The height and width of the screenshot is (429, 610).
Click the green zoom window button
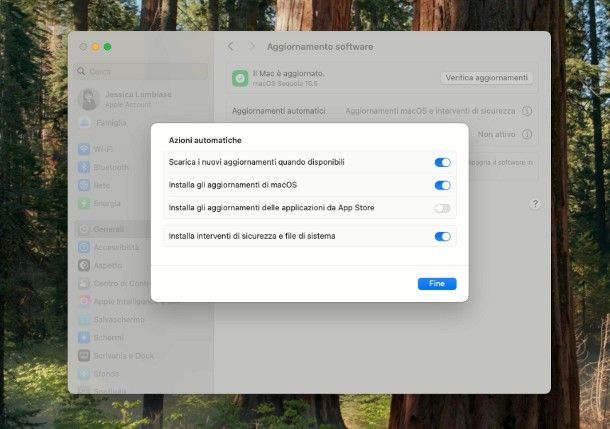click(107, 47)
